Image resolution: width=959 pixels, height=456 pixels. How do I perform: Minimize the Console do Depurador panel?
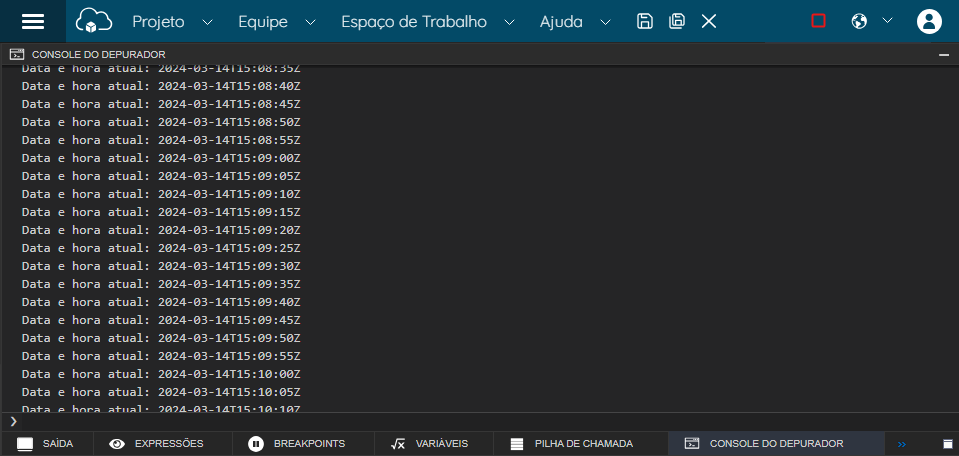(x=944, y=55)
